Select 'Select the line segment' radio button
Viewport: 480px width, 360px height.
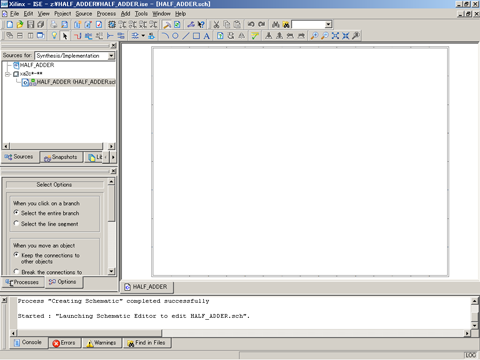[x=16, y=223]
